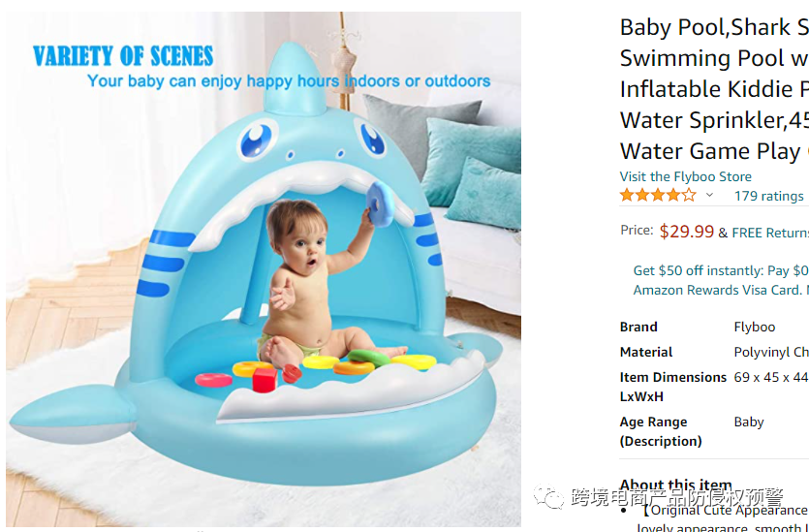809x532 pixels.
Task: Click the red cube toy in pool
Action: point(264,381)
